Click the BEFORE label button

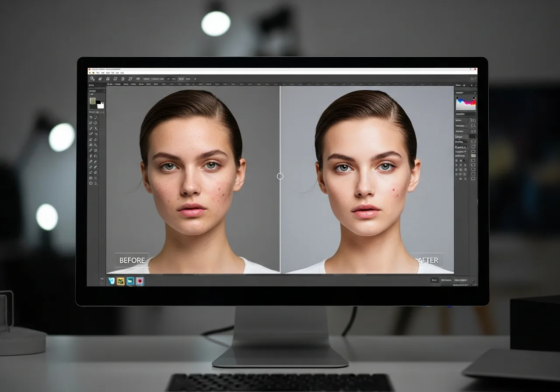132,260
